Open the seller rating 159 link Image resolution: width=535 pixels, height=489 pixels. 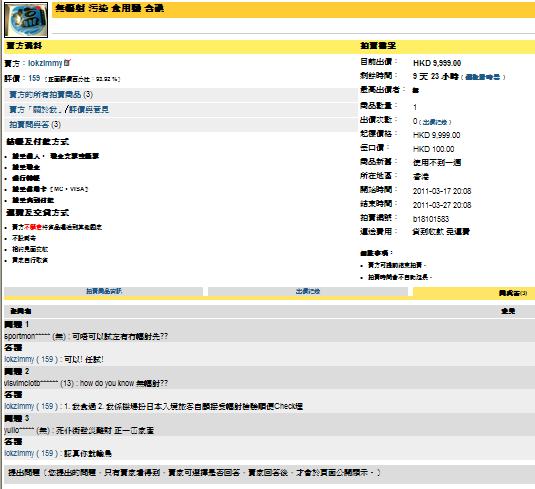coord(34,78)
